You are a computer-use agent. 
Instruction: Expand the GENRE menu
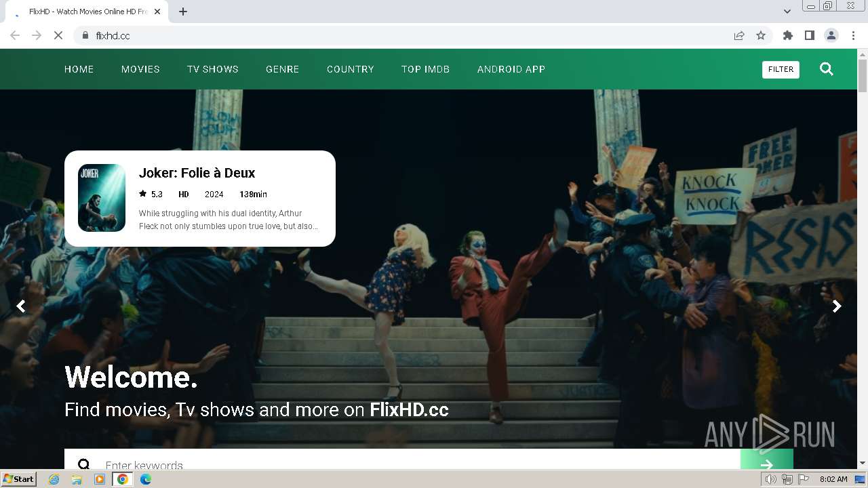(282, 69)
